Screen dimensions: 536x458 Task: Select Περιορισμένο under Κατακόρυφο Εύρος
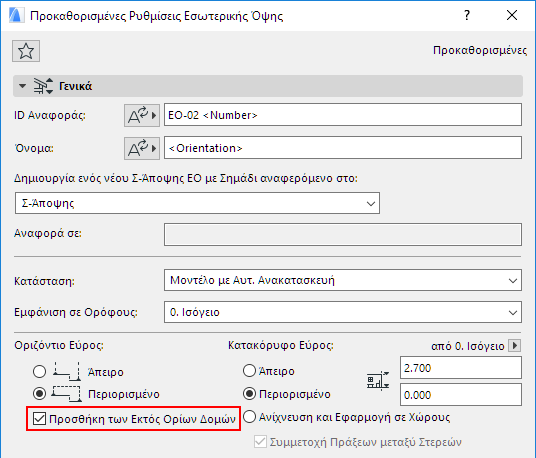point(250,394)
